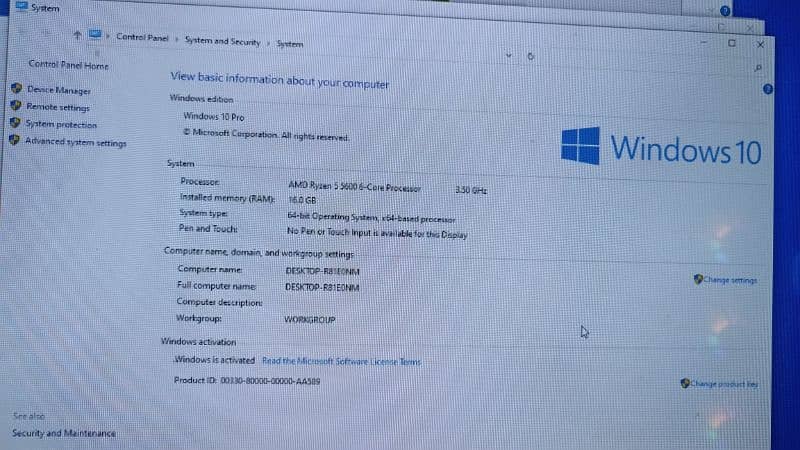This screenshot has width=800, height=450.
Task: Click Change settings for computer name
Action: point(730,280)
